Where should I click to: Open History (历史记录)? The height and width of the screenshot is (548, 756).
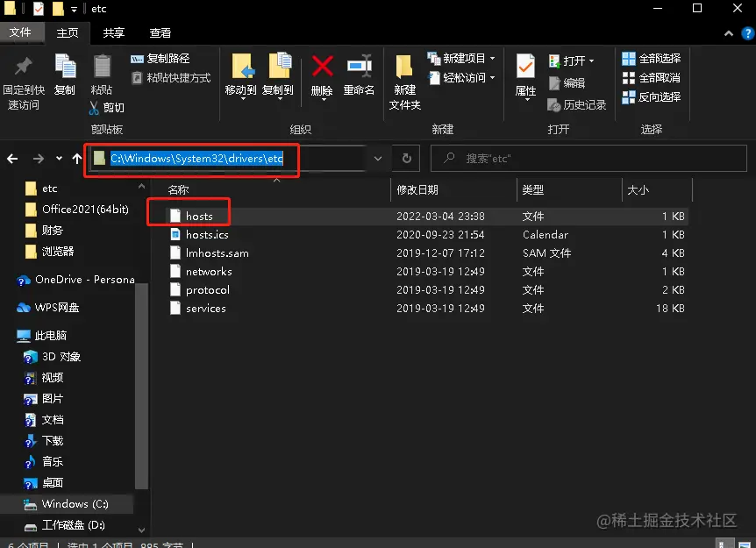click(576, 104)
